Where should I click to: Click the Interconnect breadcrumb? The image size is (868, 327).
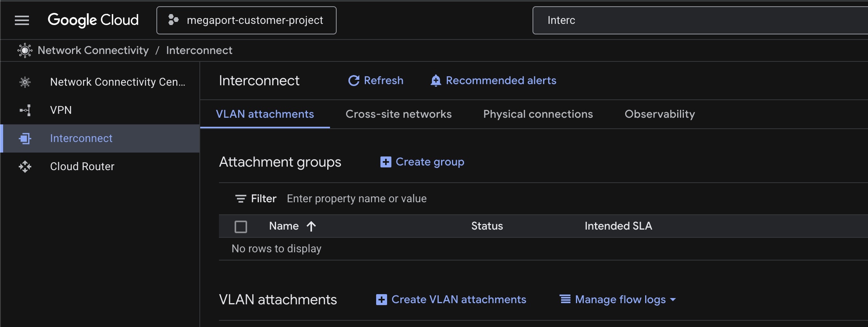199,50
